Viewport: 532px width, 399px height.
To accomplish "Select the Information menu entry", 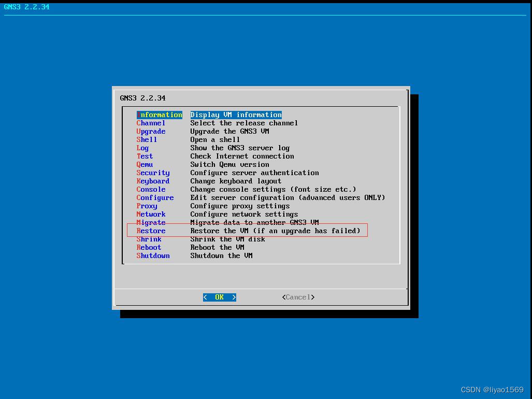I will [x=160, y=115].
